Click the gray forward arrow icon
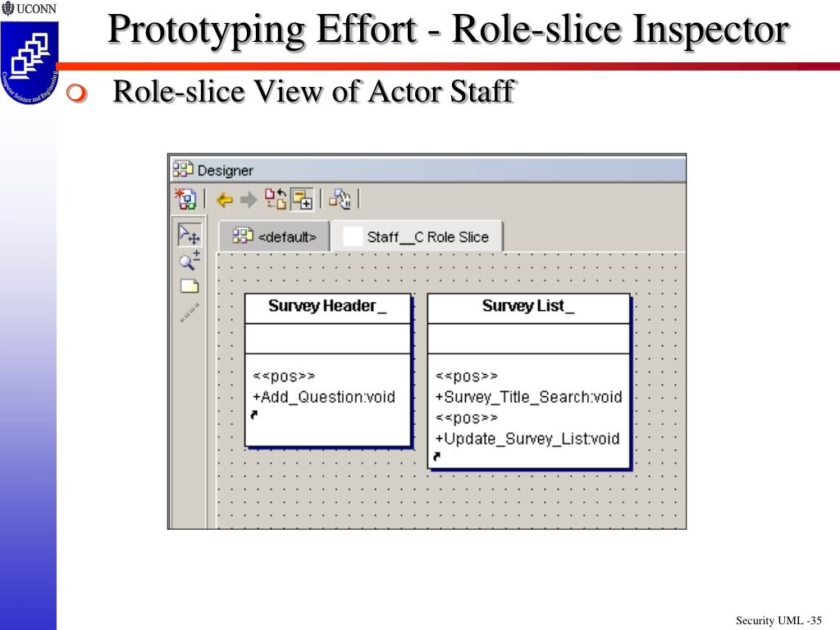 (248, 200)
